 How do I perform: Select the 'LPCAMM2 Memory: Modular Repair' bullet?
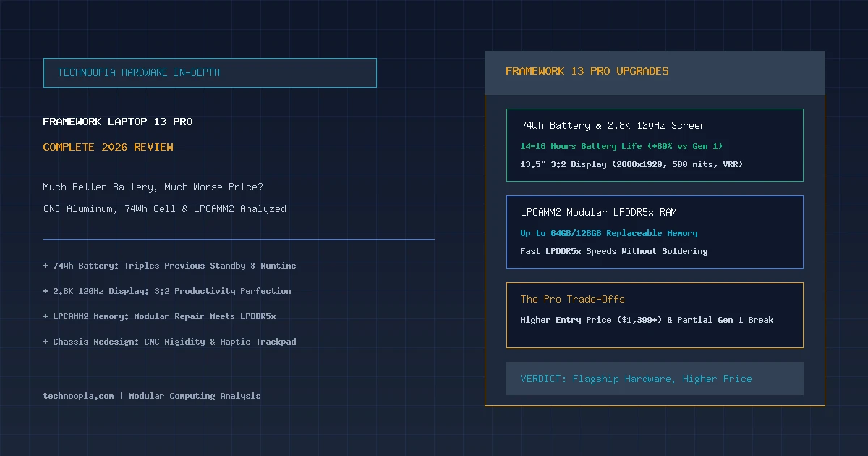coord(160,316)
